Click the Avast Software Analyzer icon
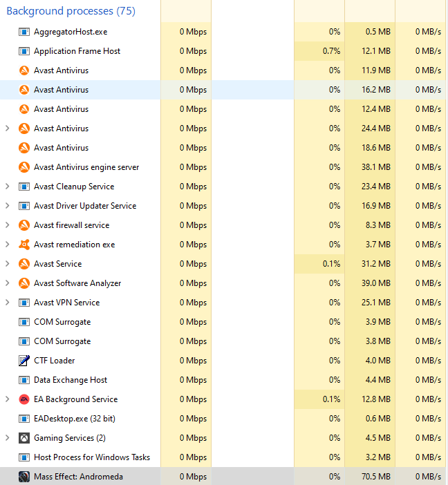 pos(24,283)
